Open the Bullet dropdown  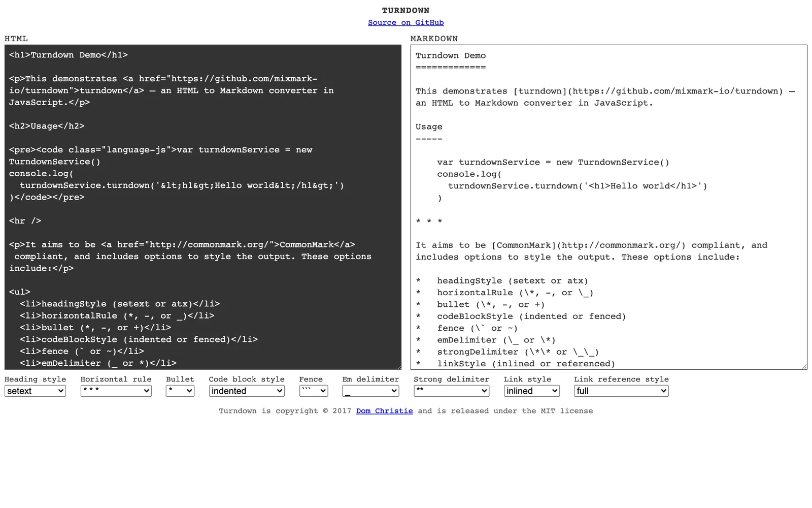click(x=180, y=391)
